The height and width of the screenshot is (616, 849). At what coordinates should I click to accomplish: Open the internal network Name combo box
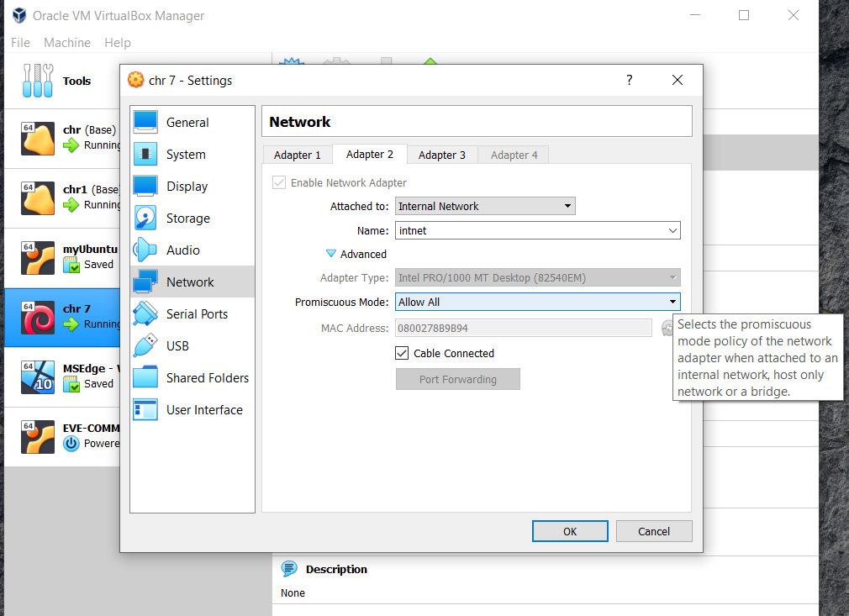[x=672, y=230]
